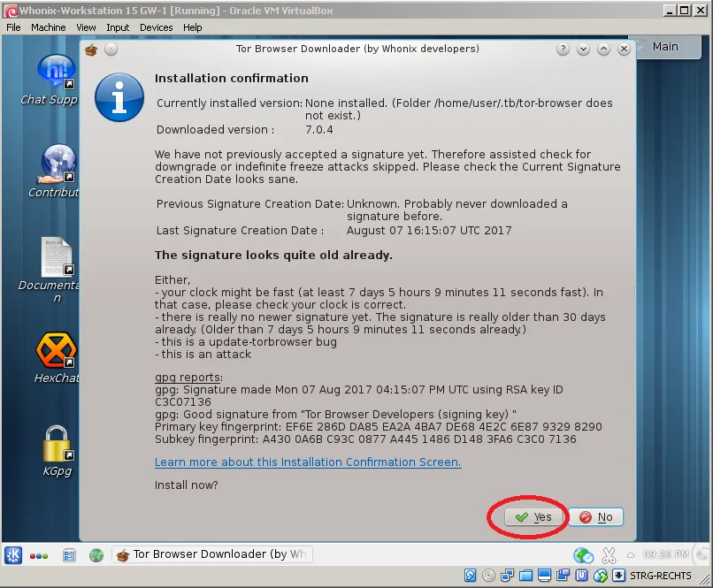Click the VirtualBox optical disc status icon
The width and height of the screenshot is (713, 588).
(489, 576)
